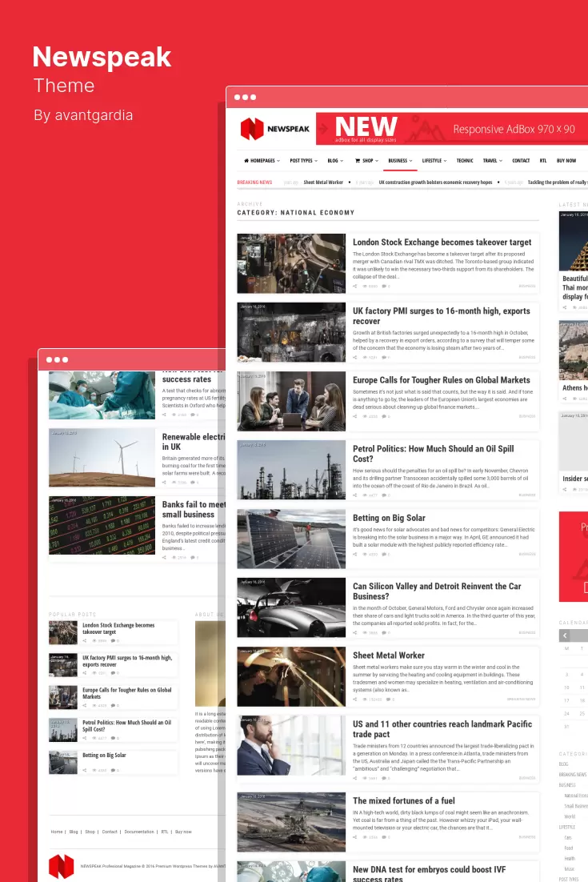588x882 pixels.
Task: Expand the Blog dropdown menu
Action: pos(335,161)
